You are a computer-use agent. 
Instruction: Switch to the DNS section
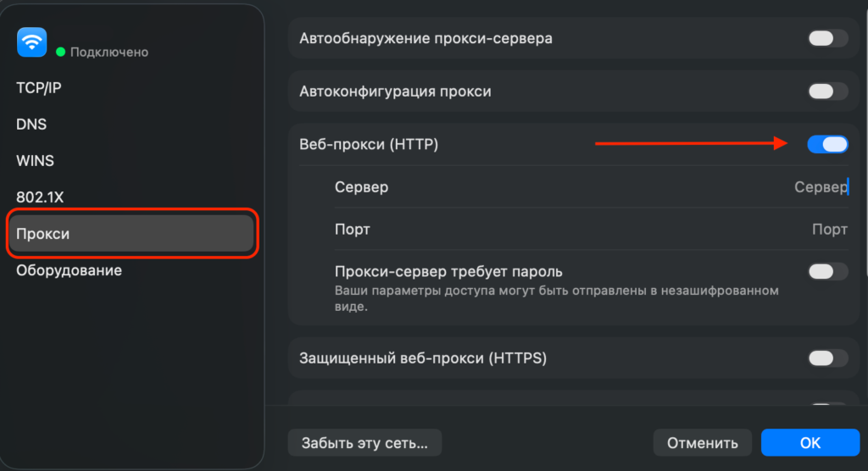(31, 124)
